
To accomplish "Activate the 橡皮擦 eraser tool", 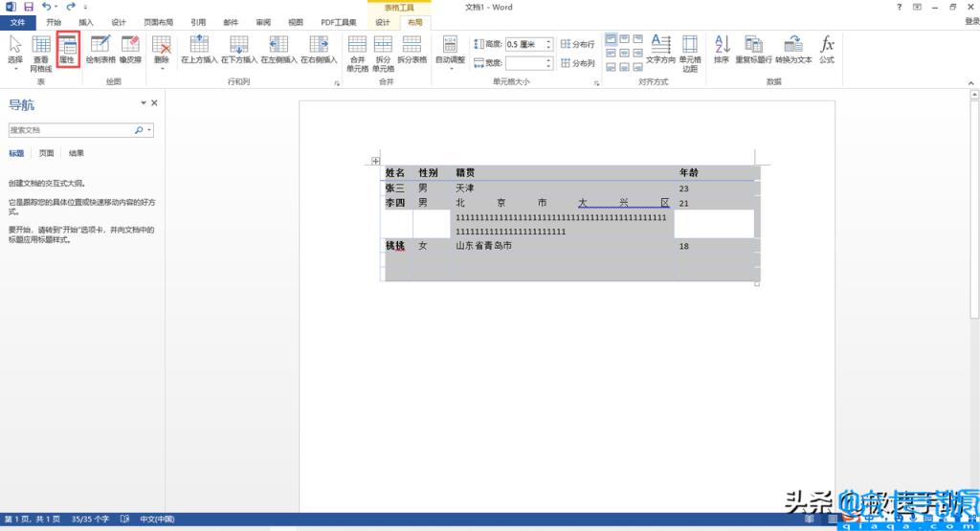I will tap(130, 48).
